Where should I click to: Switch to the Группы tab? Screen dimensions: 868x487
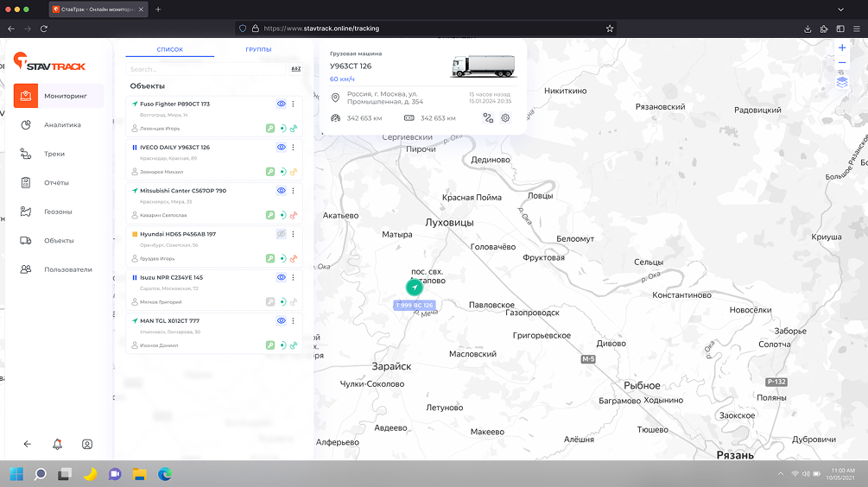coord(258,50)
